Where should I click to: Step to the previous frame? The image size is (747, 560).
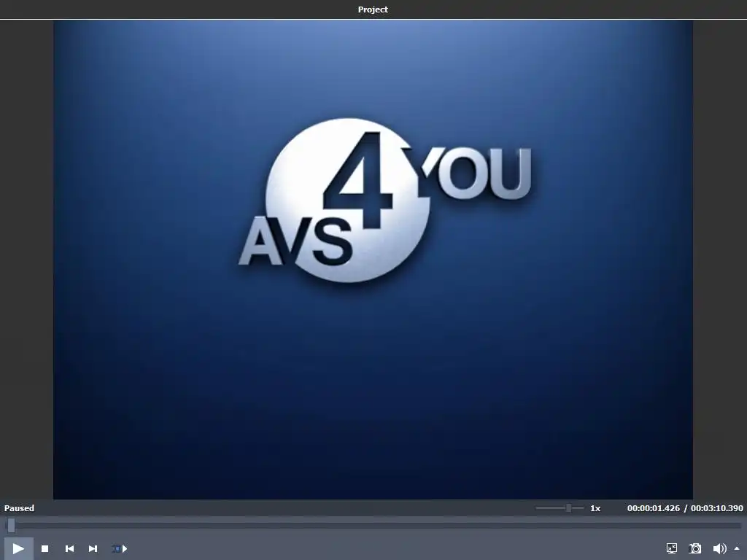click(x=69, y=548)
